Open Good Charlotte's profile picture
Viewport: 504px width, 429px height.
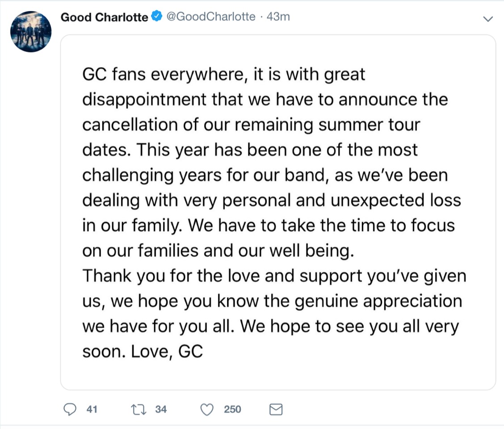coord(31,32)
